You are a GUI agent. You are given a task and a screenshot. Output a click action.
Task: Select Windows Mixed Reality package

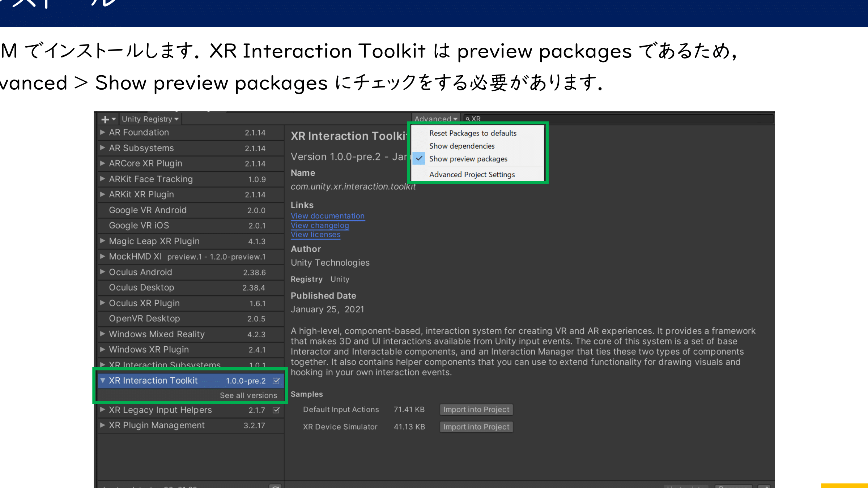pos(191,334)
